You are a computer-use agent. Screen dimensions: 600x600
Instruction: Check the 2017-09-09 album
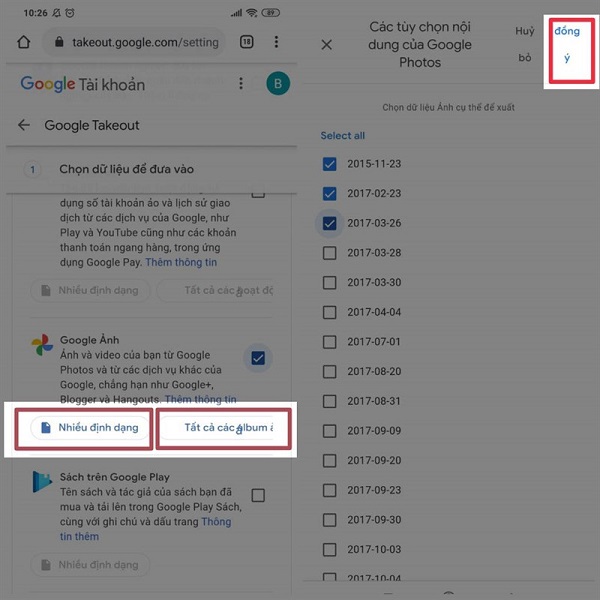coord(329,431)
